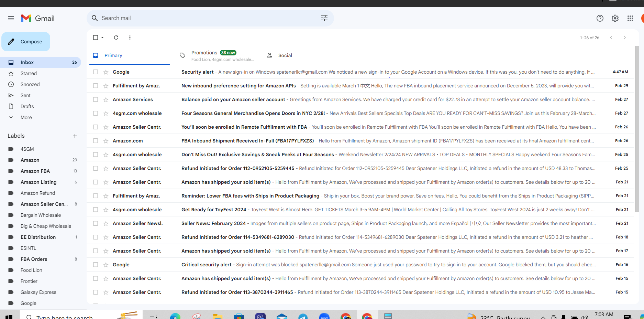
Task: Select the Google Security alert email checkbox
Action: (x=96, y=72)
